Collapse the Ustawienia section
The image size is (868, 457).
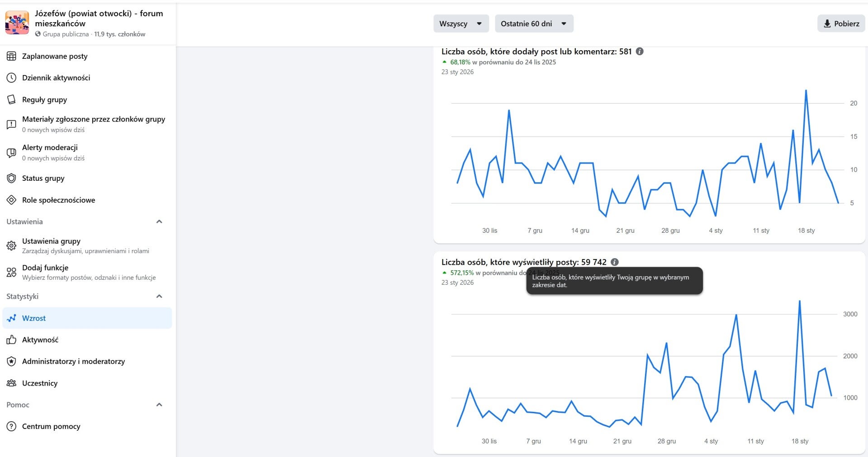pos(159,221)
